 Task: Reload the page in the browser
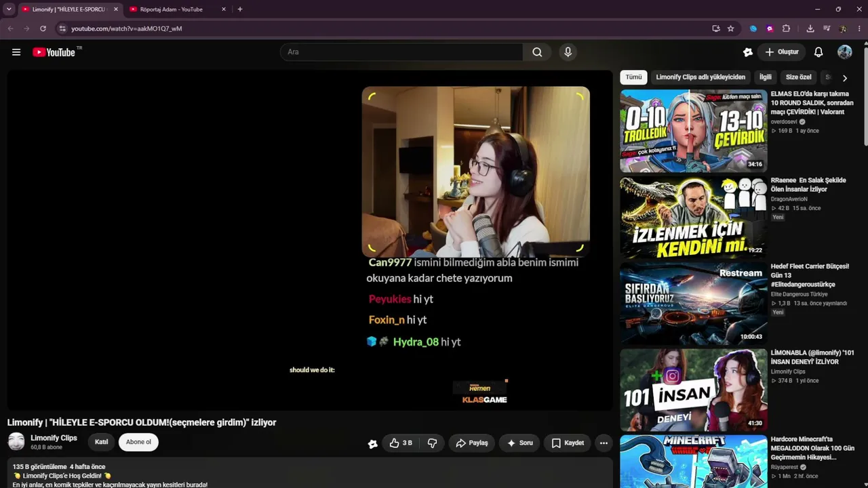click(43, 28)
